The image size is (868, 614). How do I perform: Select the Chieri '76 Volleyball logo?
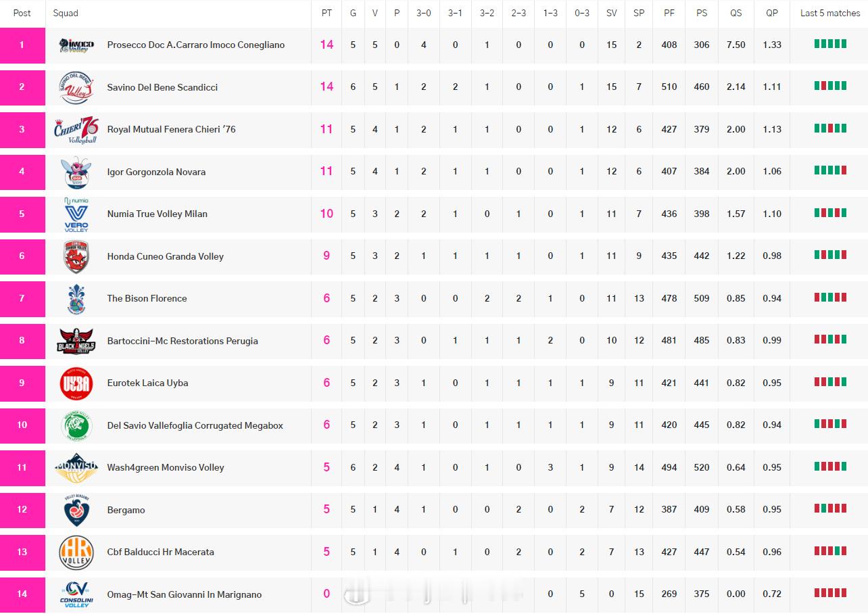(x=76, y=129)
